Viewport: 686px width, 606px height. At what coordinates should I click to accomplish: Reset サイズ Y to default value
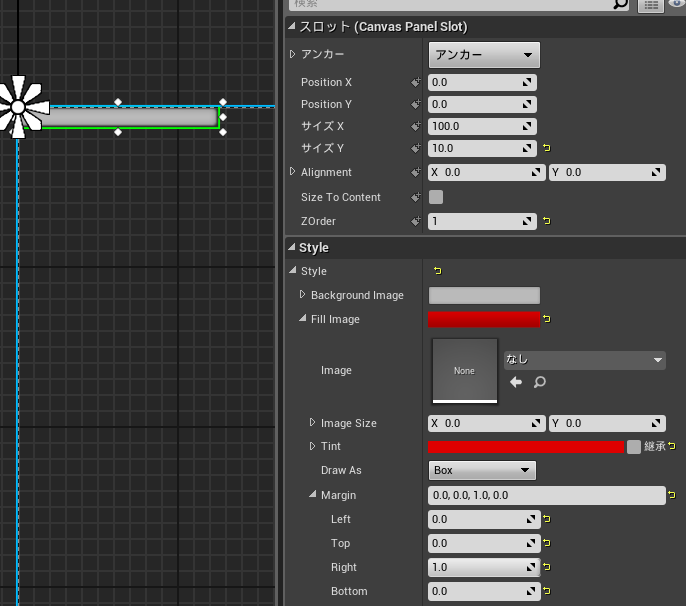tap(546, 148)
